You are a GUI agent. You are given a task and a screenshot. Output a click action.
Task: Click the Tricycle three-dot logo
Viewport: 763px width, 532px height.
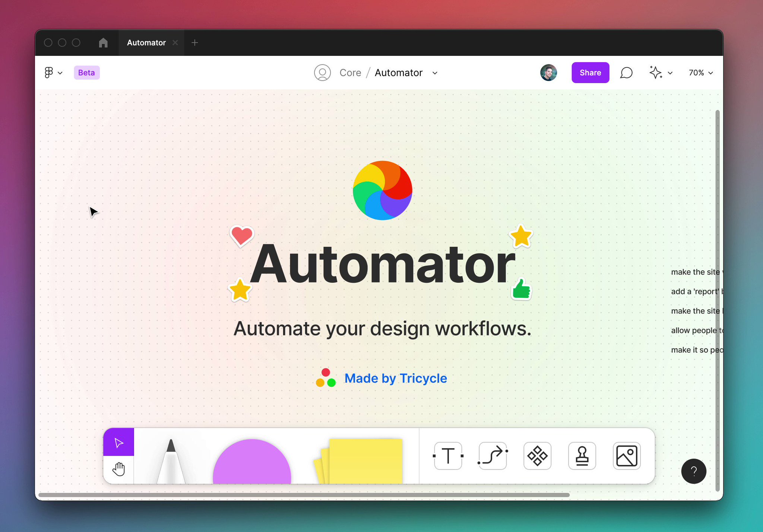(x=326, y=378)
